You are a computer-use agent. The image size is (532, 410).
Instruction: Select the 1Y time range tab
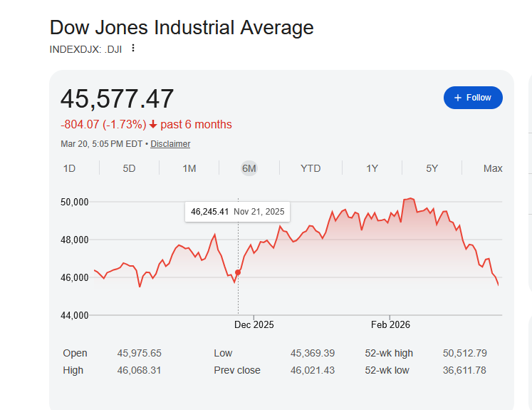pyautogui.click(x=372, y=168)
